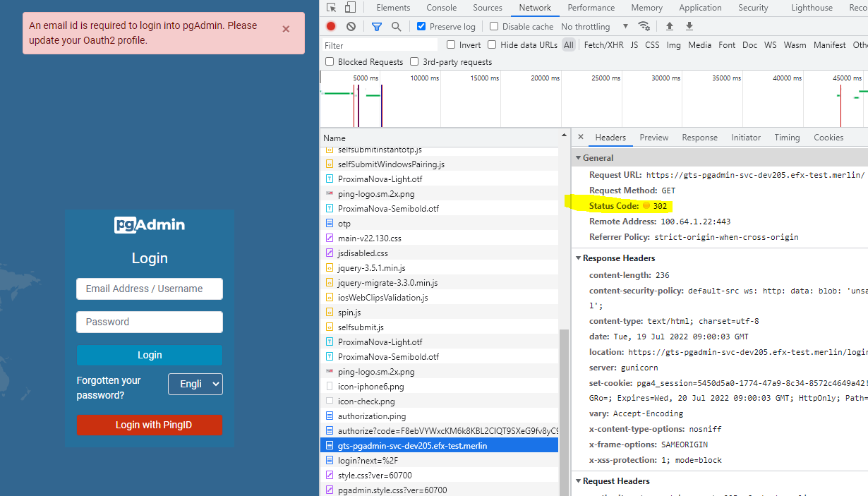
Task: Open the No throttling dropdown
Action: (594, 26)
